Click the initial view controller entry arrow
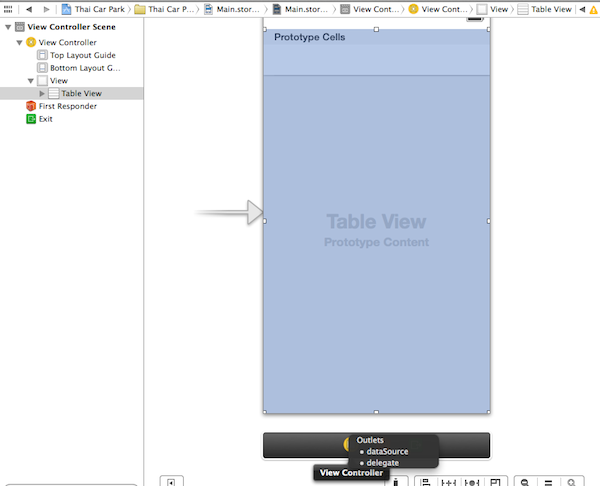 point(230,212)
